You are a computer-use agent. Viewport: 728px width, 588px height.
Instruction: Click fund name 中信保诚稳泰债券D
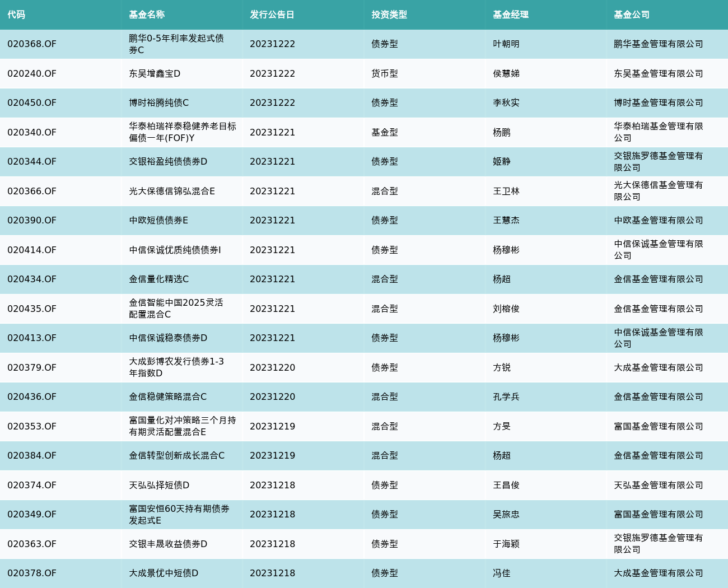(x=168, y=338)
